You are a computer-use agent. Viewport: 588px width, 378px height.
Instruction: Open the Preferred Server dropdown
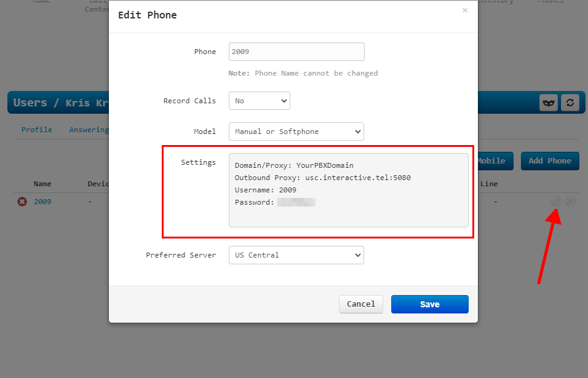point(296,255)
